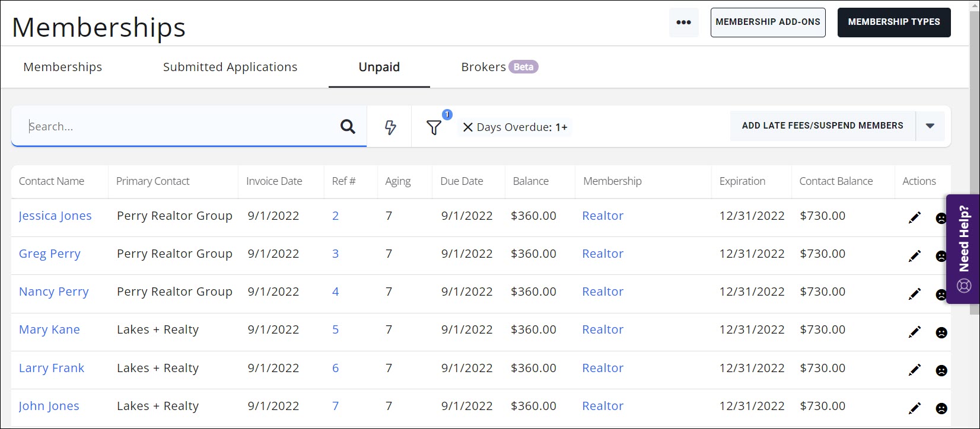Open invoice reference number 4
The height and width of the screenshot is (429, 980).
tap(335, 292)
